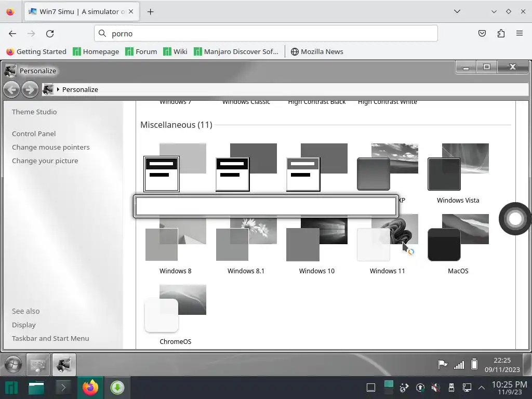The height and width of the screenshot is (399, 532).
Task: Click simulator clock showing 22:25
Action: (x=502, y=365)
